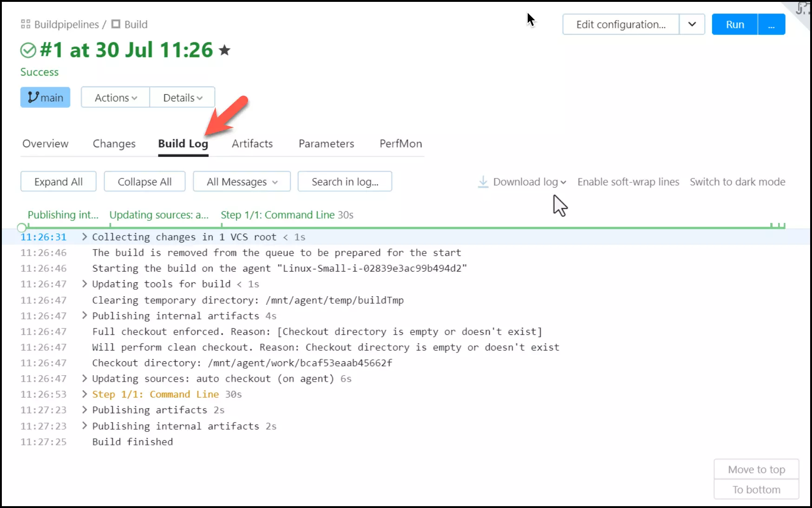This screenshot has width=812, height=508.
Task: Expand Updating sources: auto checkout entry
Action: (x=85, y=378)
